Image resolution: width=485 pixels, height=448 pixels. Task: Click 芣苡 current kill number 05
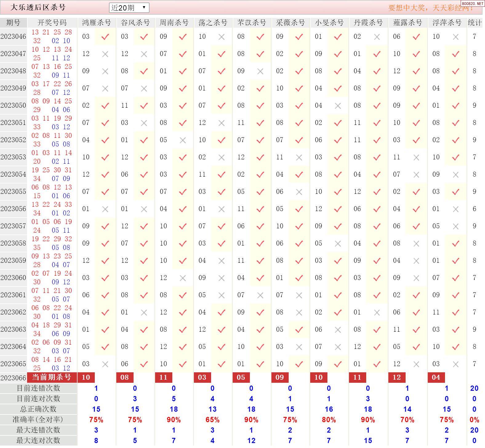coord(241,377)
